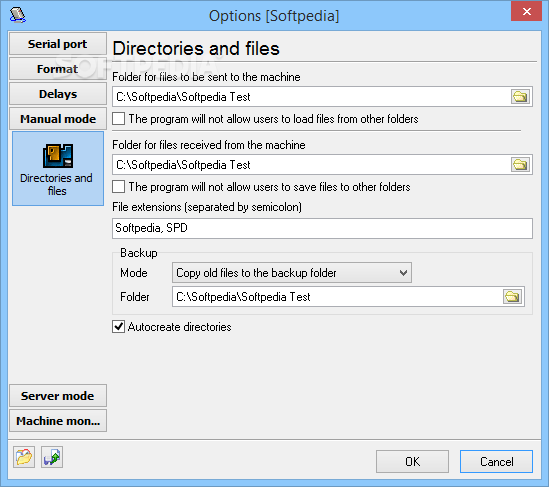The height and width of the screenshot is (487, 549).
Task: Uncheck Autocreate directories
Action: coord(118,327)
